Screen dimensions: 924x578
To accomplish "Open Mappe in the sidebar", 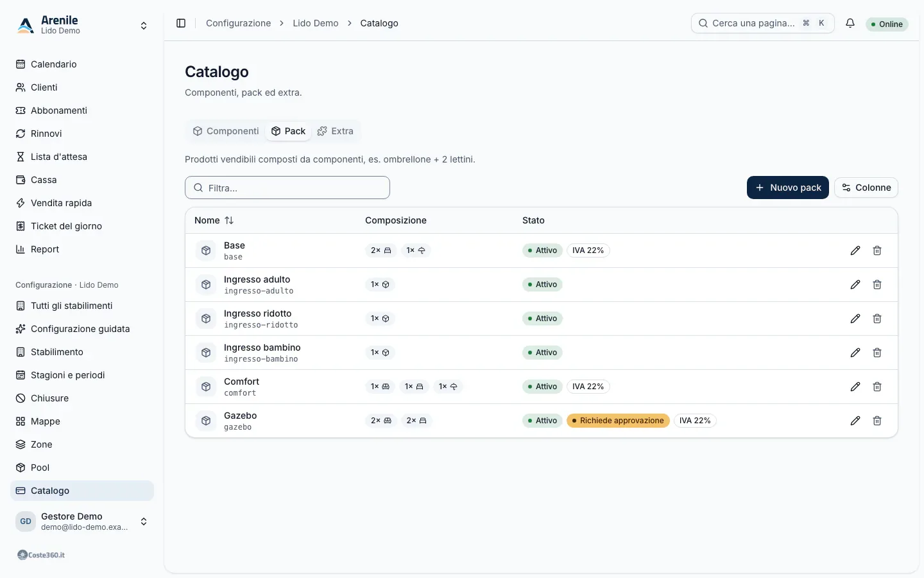I will [x=82, y=421].
